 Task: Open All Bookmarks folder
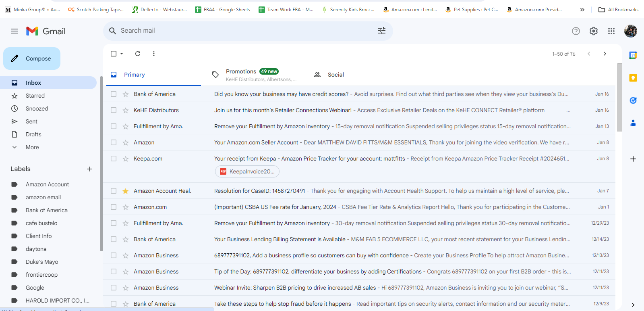(x=618, y=10)
